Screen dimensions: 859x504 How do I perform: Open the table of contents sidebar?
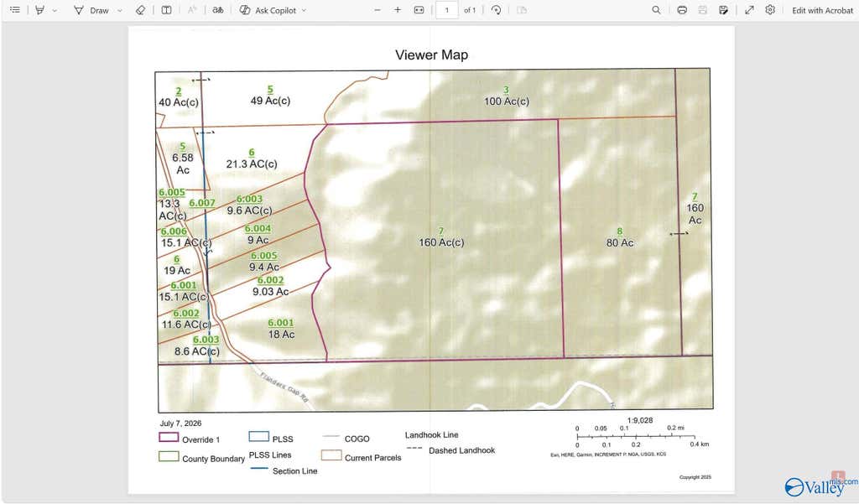[x=15, y=10]
